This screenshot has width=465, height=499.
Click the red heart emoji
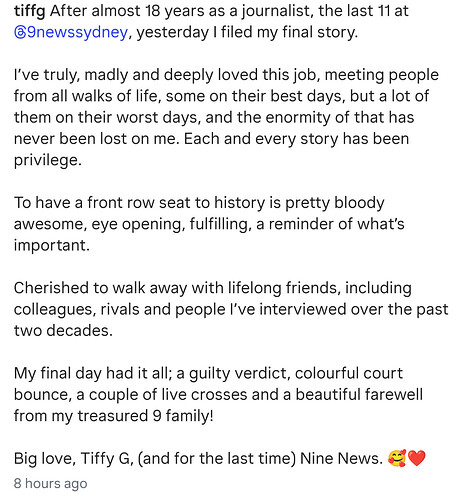(x=417, y=458)
